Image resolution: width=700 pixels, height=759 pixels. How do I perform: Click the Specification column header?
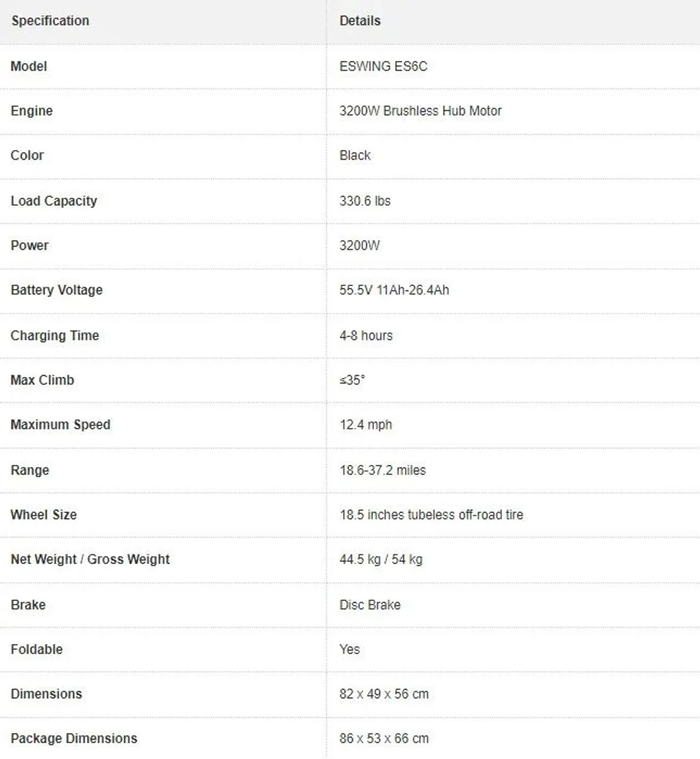[50, 21]
